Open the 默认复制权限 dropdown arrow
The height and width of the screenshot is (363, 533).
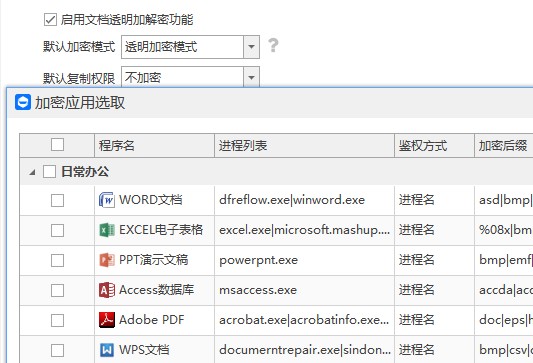252,77
